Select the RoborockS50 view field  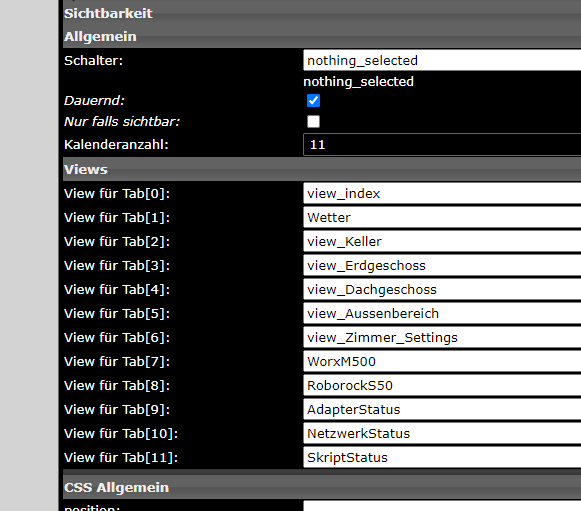click(x=442, y=385)
